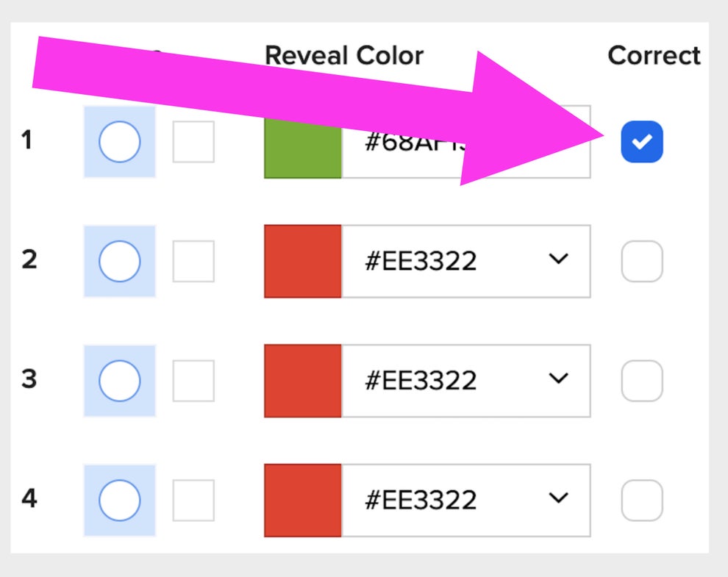The width and height of the screenshot is (728, 577).
Task: Open the color dropdown for row 2
Action: 559,260
